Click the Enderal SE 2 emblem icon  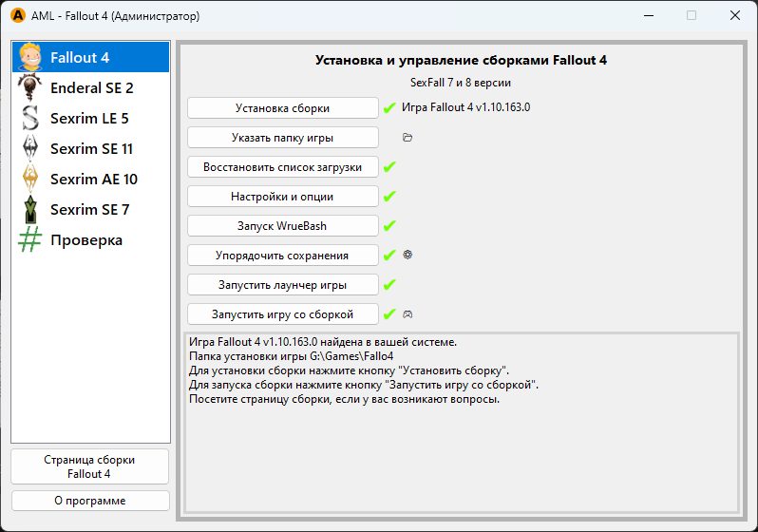[31, 87]
